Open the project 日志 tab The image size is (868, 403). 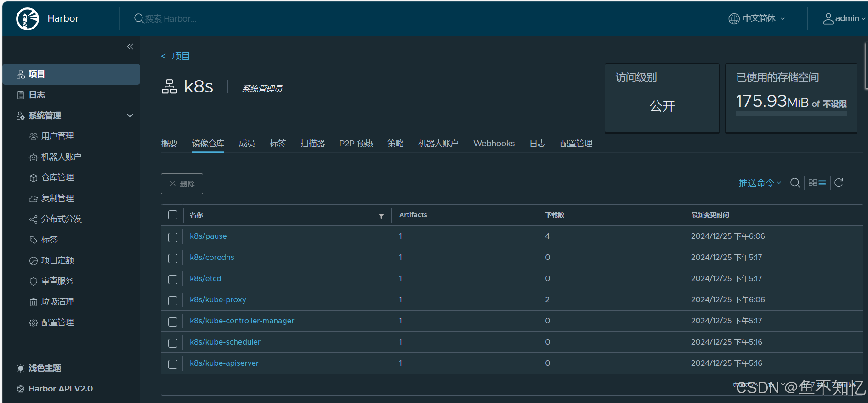(537, 144)
